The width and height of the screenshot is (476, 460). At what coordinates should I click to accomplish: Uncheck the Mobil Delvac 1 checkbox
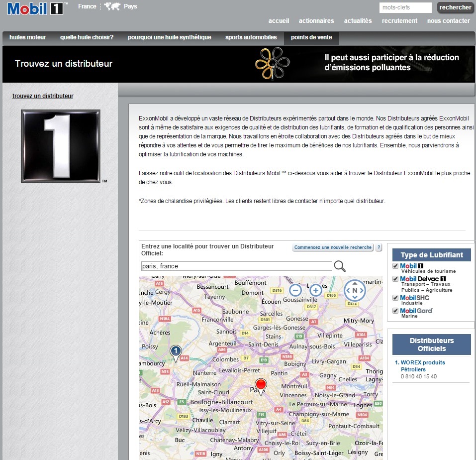tap(395, 279)
